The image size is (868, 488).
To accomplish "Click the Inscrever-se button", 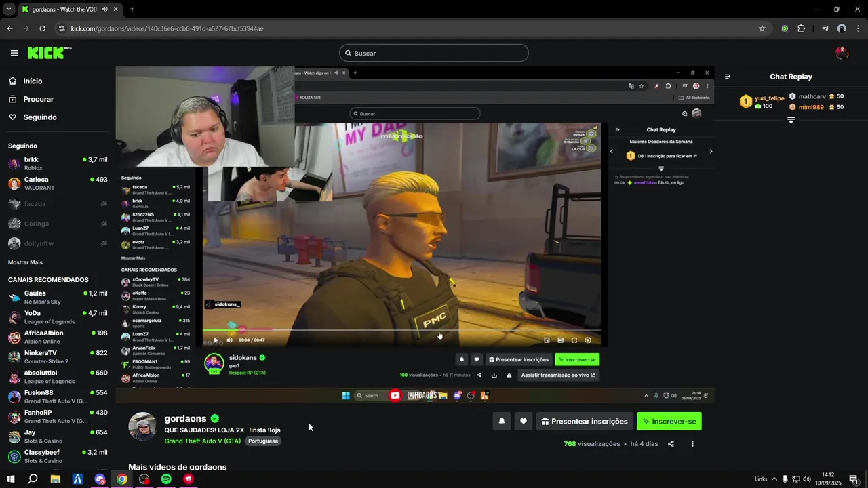I will coord(669,422).
